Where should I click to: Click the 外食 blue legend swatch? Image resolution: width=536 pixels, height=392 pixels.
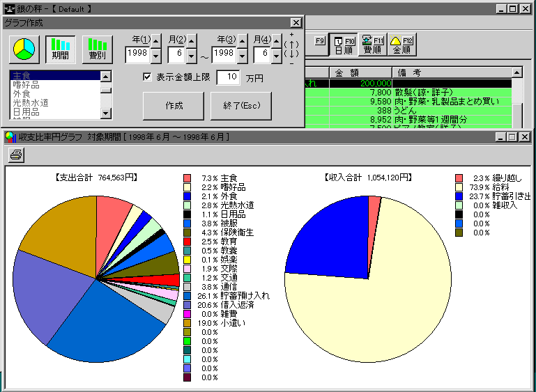[187, 196]
